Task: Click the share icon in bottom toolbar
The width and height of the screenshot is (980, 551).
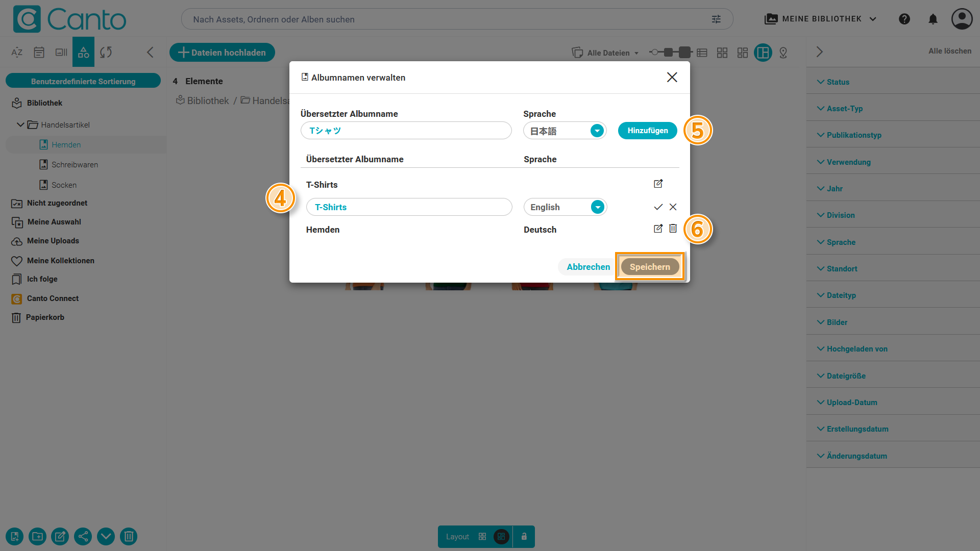Action: (x=83, y=536)
